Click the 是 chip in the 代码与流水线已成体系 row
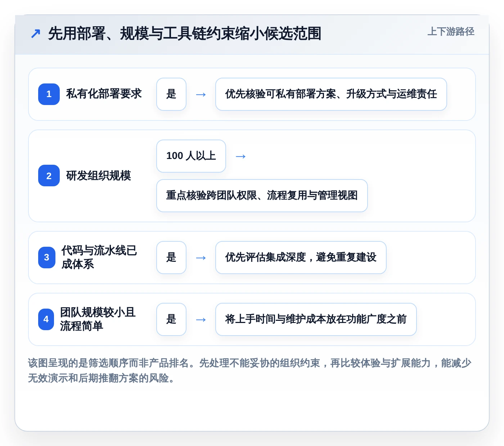Screen dimensions: 504x446 pos(171,258)
